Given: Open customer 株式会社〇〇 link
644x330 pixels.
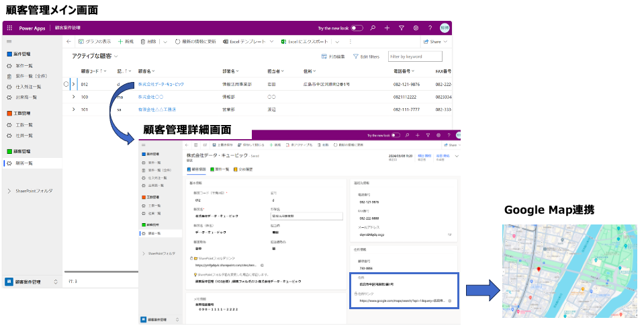Looking at the screenshot, I should 150,97.
